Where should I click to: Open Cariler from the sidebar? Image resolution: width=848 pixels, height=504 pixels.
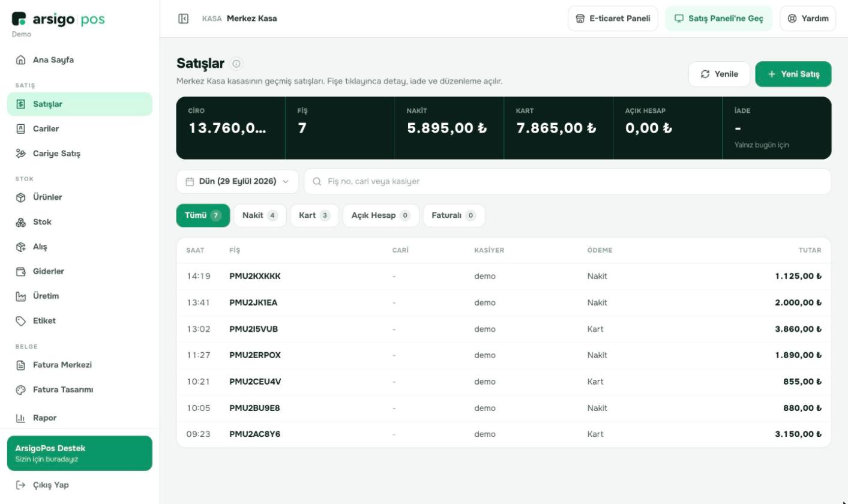click(x=80, y=129)
